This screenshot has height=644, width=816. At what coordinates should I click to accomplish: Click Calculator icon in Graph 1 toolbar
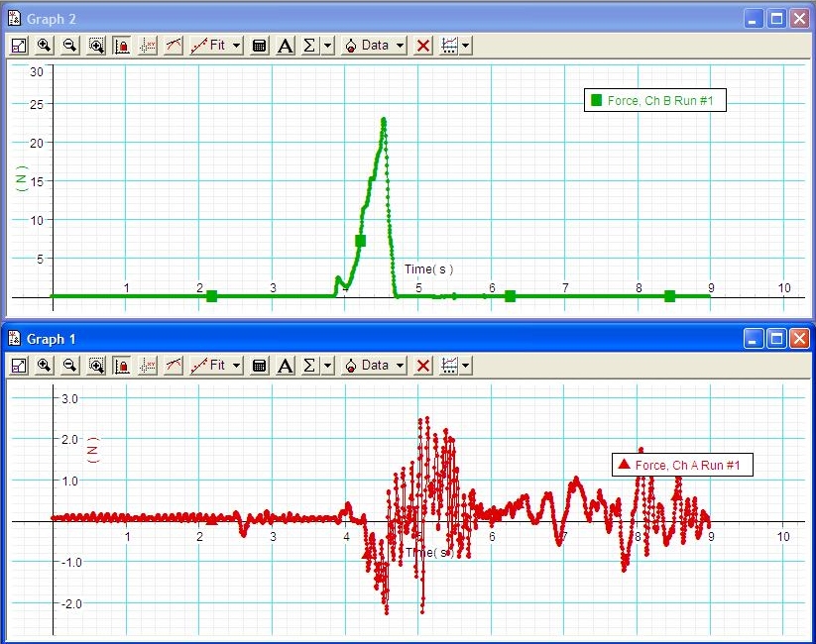point(259,366)
